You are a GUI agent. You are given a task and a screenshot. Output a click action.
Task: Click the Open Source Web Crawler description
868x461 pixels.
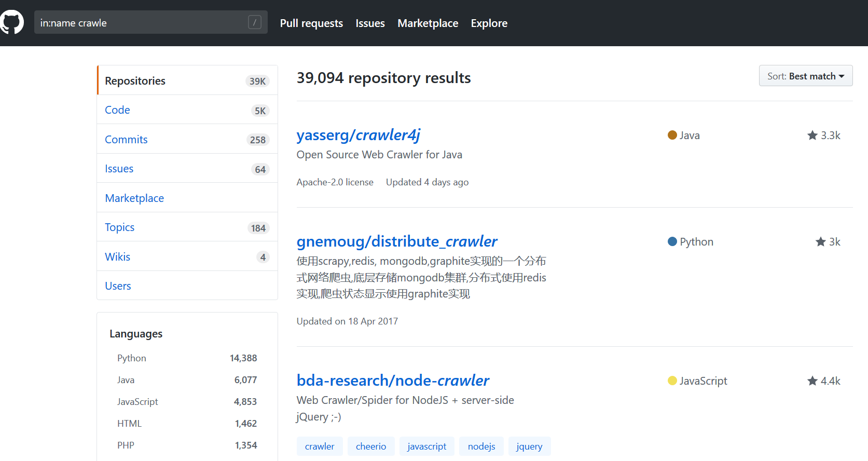tap(379, 155)
